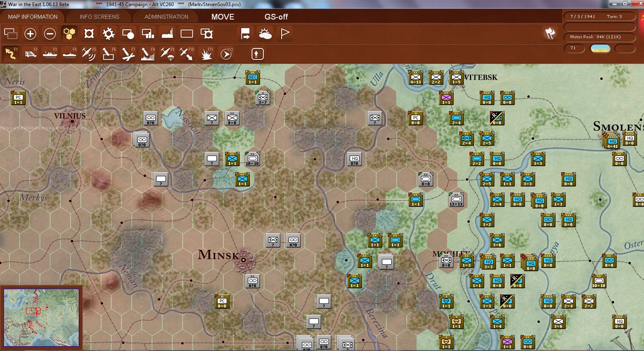Screen dimensions: 644x351
Task: Select F5 aircraft-with-waves mode
Action: click(x=89, y=53)
